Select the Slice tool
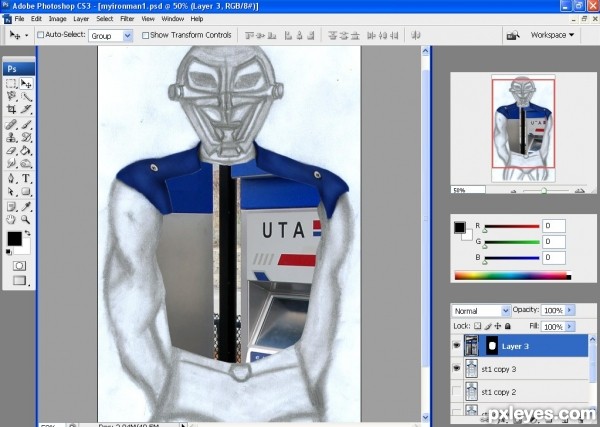The image size is (600, 427). tap(26, 109)
